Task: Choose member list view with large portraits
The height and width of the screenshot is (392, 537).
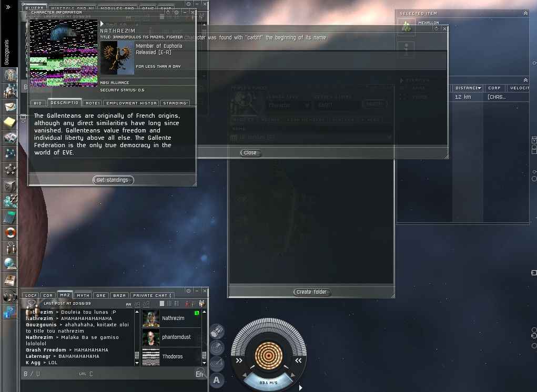Action: tap(177, 303)
